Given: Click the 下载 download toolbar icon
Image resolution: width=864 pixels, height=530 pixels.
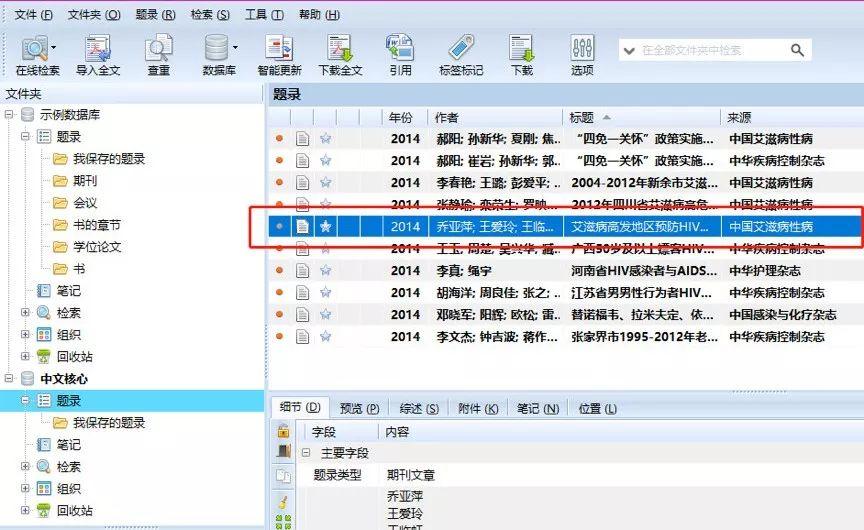Looking at the screenshot, I should [521, 48].
